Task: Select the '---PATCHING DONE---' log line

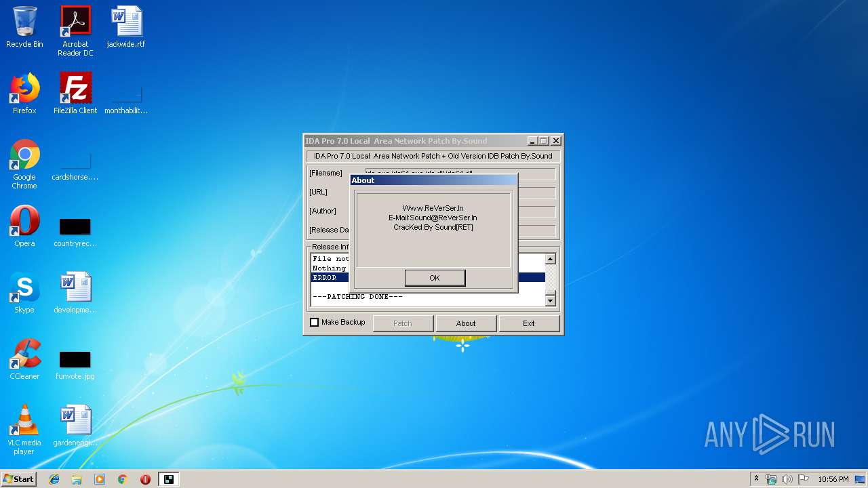Action: point(357,297)
